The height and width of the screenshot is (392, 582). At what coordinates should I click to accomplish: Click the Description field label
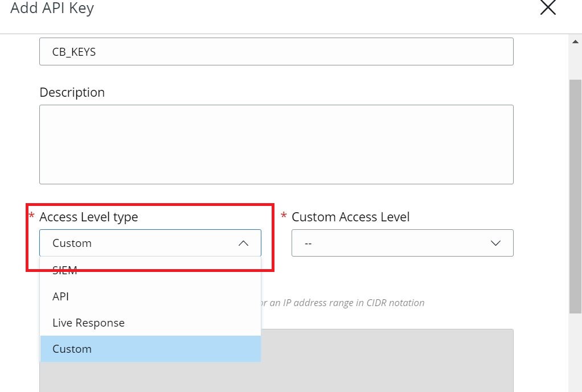(x=72, y=92)
